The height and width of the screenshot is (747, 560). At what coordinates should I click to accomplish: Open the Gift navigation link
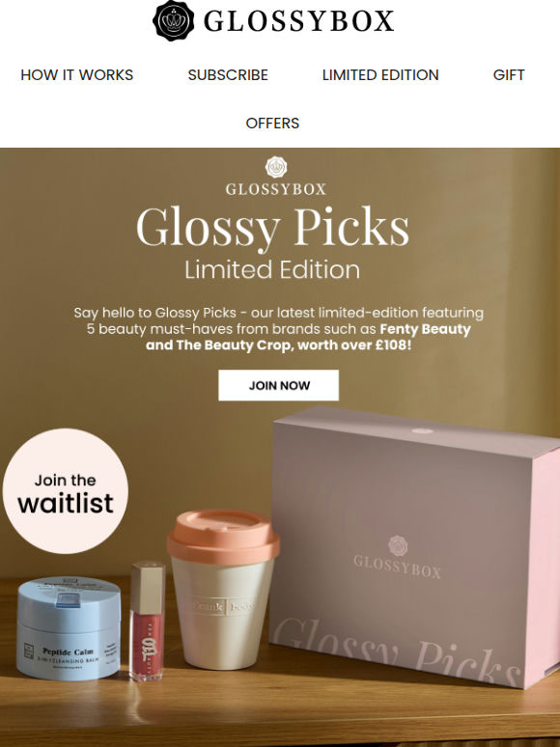(509, 74)
